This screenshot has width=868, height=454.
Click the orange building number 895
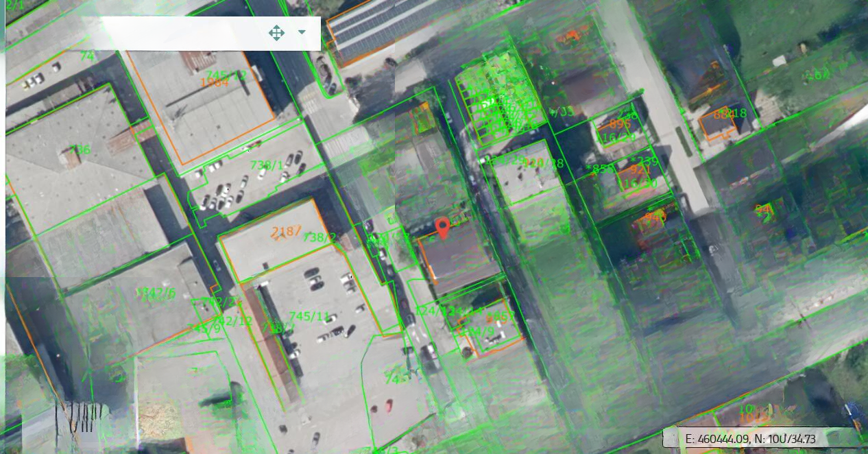[619, 124]
